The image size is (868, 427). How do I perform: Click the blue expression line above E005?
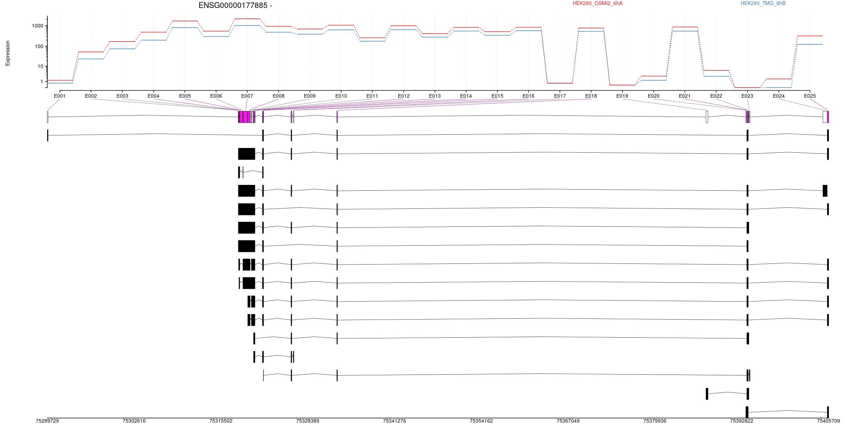[x=185, y=28]
